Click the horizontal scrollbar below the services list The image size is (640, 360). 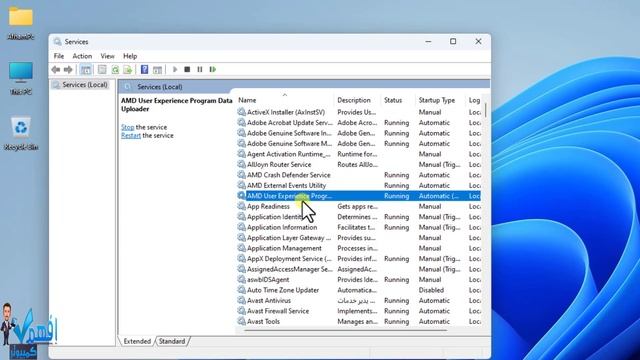coord(345,330)
